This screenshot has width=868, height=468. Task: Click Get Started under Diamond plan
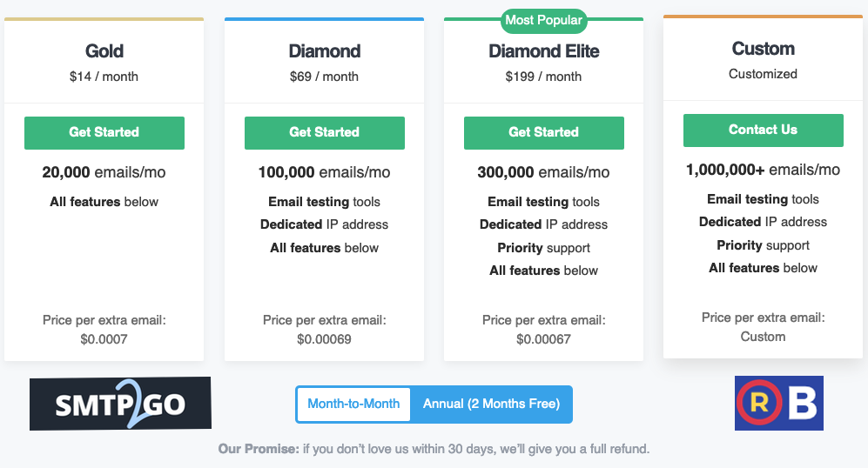coord(325,133)
